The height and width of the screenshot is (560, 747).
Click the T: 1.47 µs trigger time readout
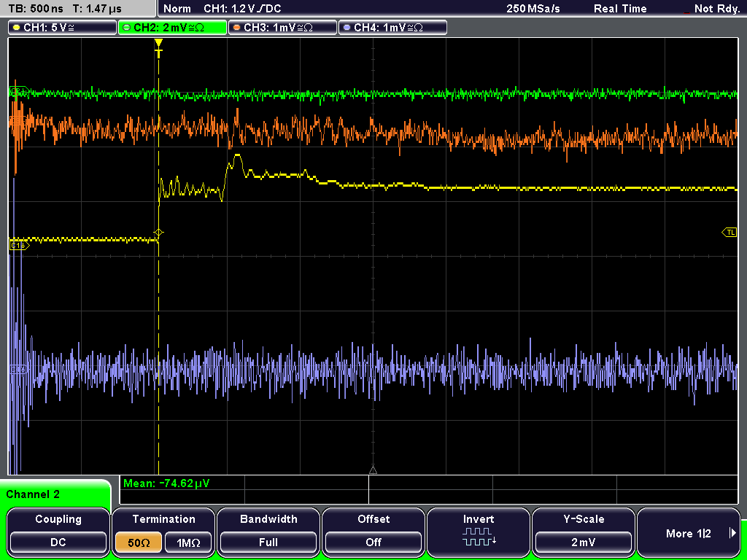click(x=97, y=9)
